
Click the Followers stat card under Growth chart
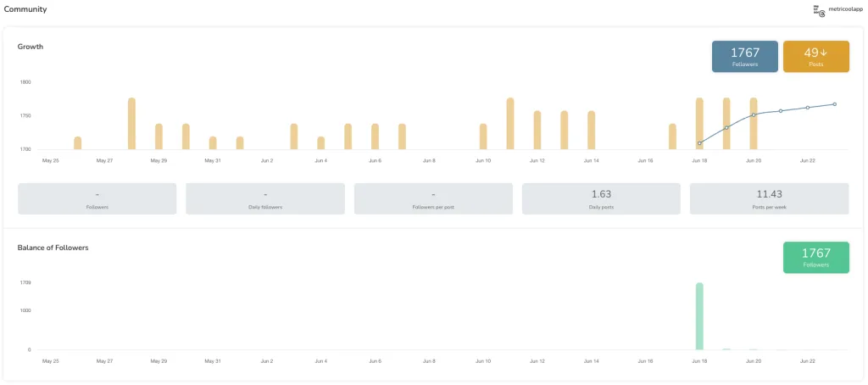97,199
